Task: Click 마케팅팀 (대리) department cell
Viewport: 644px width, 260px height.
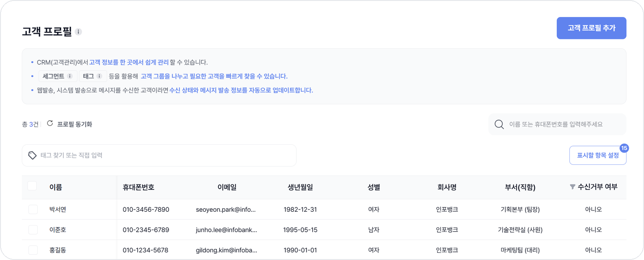Action: 520,250
